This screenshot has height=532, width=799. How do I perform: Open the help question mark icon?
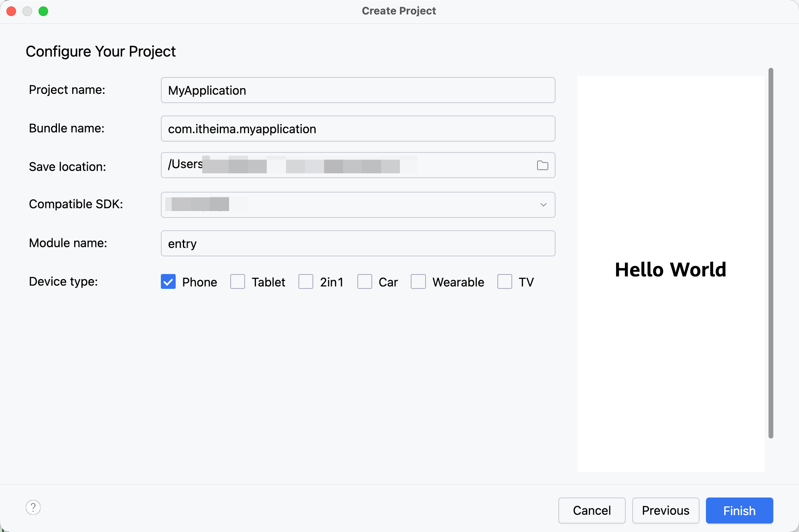[33, 508]
